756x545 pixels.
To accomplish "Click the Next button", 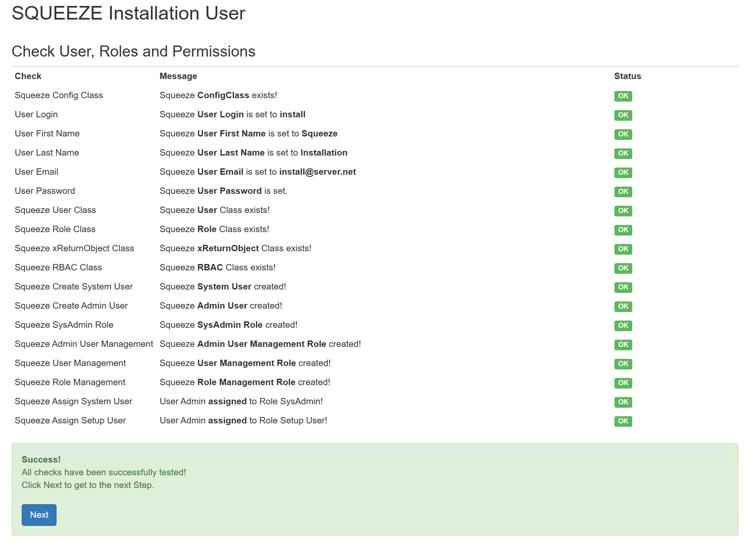I will click(x=39, y=515).
